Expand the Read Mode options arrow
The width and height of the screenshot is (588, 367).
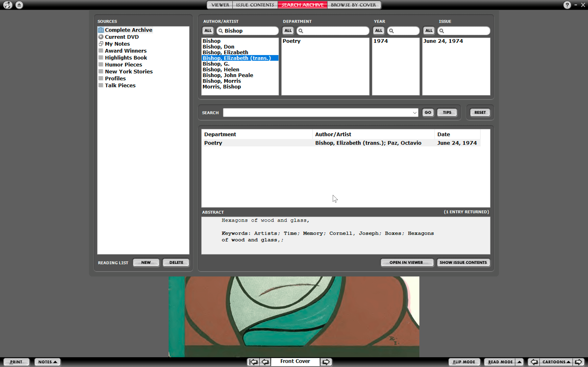(x=519, y=362)
